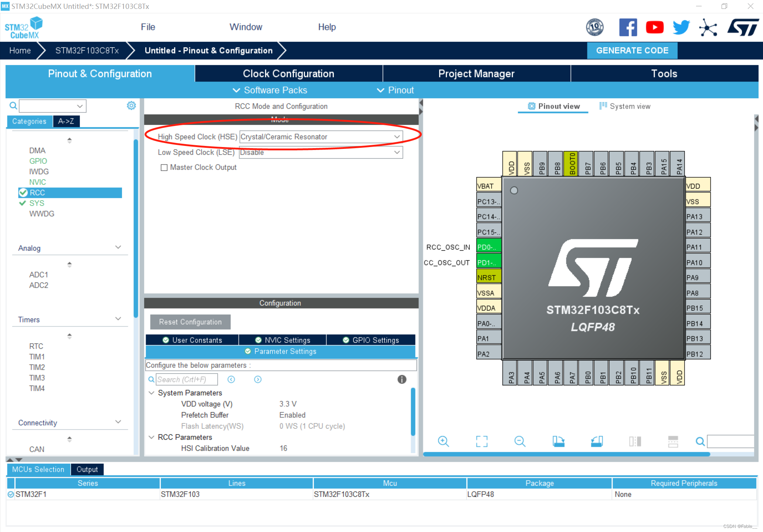
Task: Zoom out of the pinout view
Action: (520, 441)
